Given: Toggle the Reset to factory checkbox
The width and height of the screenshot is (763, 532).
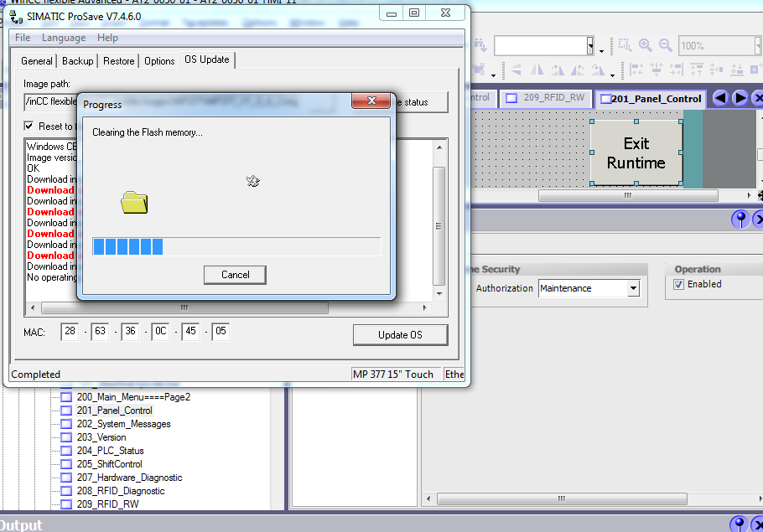Looking at the screenshot, I should 29,126.
